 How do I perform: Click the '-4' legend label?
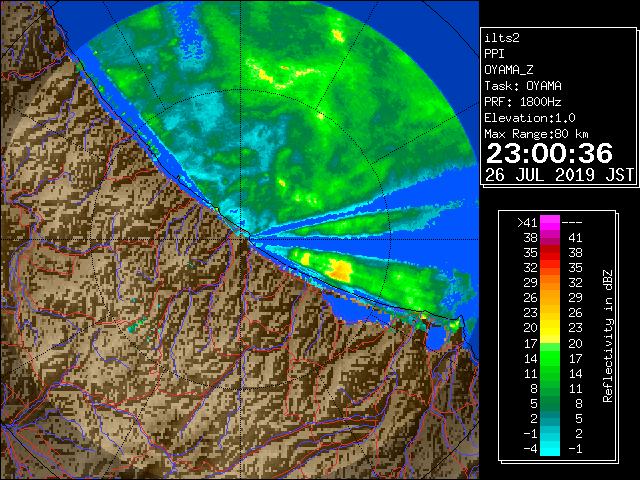[530, 449]
